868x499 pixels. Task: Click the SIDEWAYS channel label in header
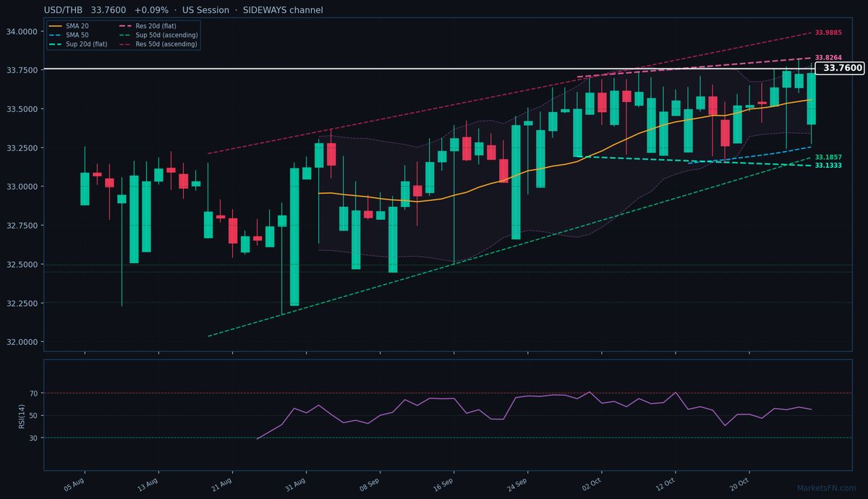[x=282, y=10]
